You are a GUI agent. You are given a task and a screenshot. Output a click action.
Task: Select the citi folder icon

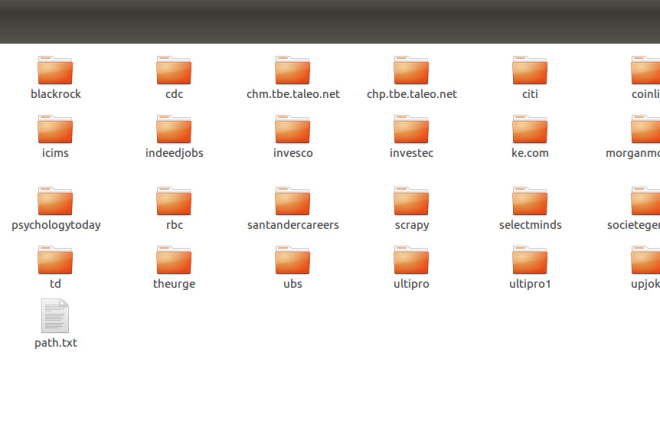pos(530,70)
